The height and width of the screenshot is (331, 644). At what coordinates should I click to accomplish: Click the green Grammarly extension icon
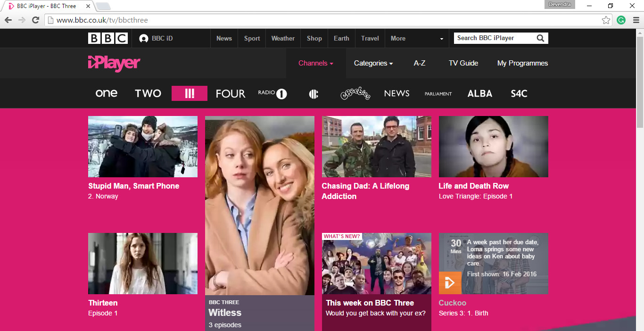coord(621,20)
